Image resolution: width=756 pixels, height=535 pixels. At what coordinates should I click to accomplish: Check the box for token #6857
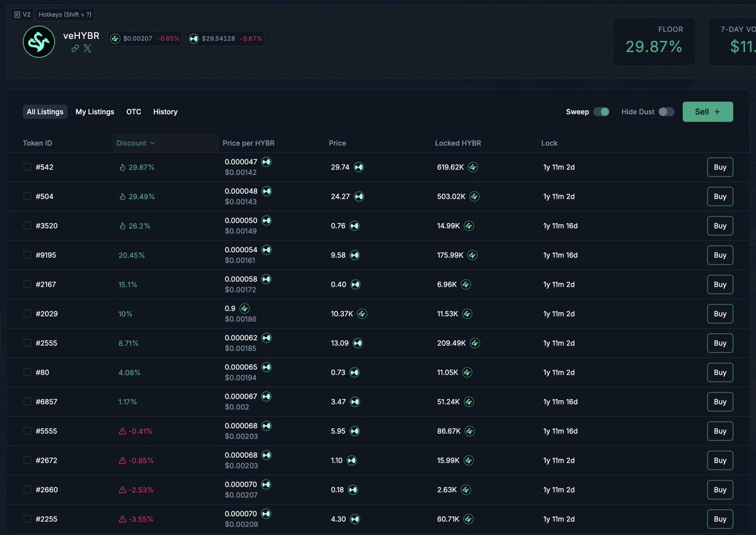[x=27, y=401]
